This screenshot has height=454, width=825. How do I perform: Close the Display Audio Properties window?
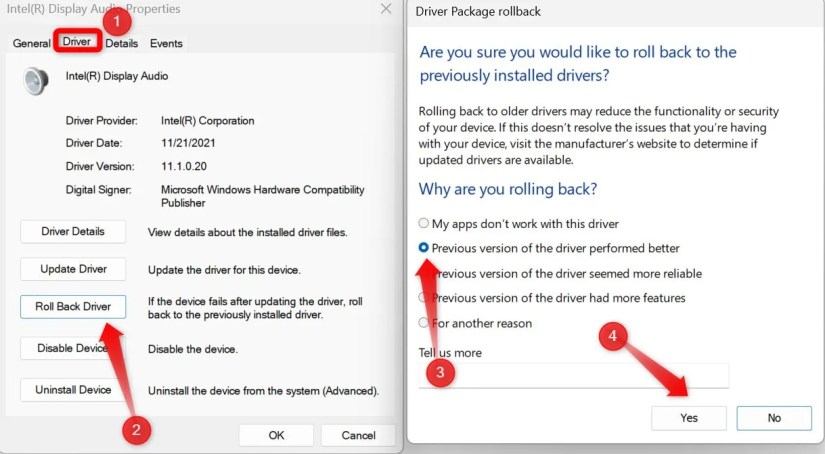[386, 9]
